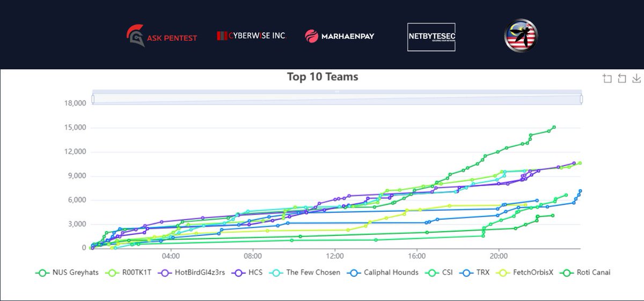Click the 04:00 x-axis label
Image resolution: width=644 pixels, height=301 pixels.
[171, 255]
